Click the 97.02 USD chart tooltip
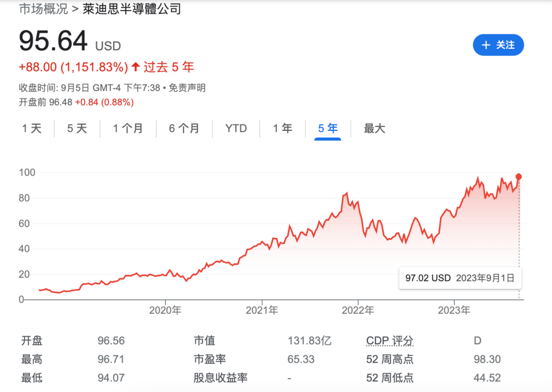This screenshot has height=392, width=552. [x=460, y=278]
